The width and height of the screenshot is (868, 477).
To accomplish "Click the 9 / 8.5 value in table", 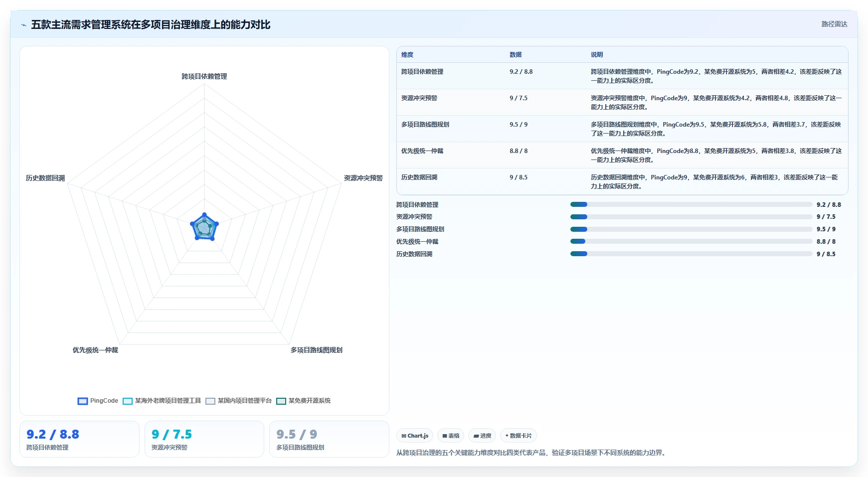I will click(519, 177).
